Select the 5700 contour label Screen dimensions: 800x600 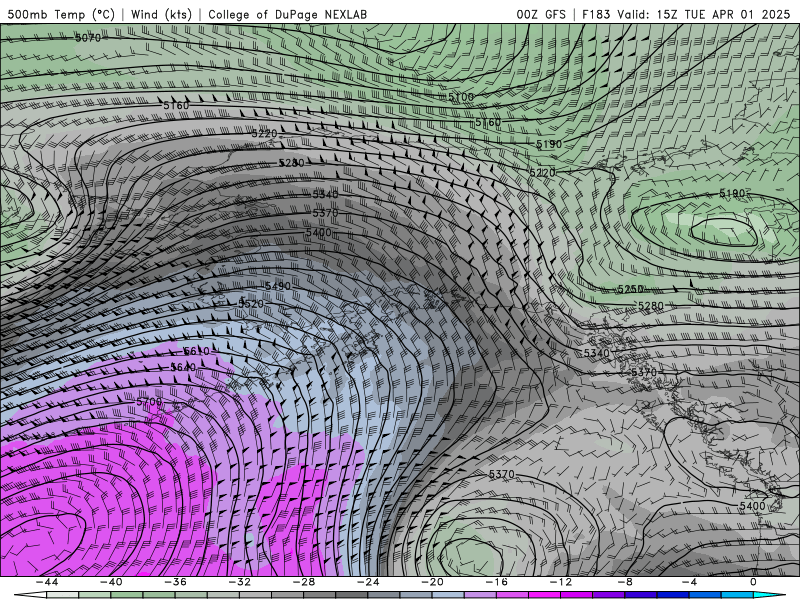(x=149, y=402)
